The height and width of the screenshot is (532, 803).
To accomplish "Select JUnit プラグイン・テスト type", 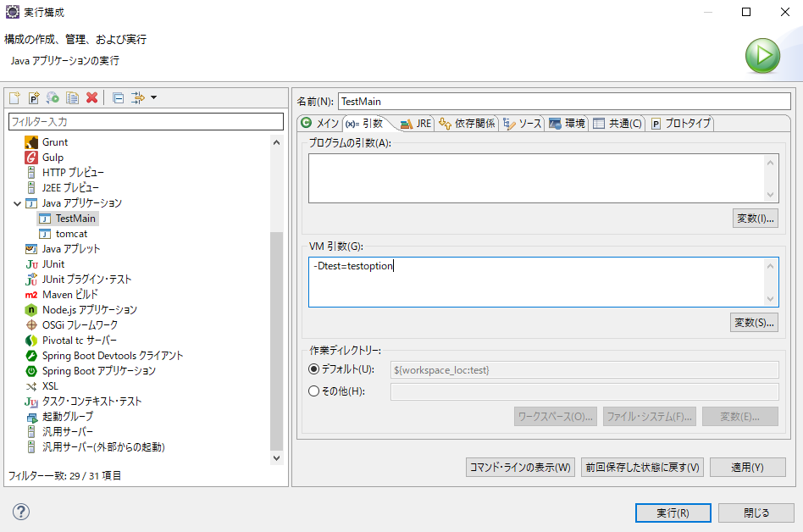I will [x=86, y=280].
